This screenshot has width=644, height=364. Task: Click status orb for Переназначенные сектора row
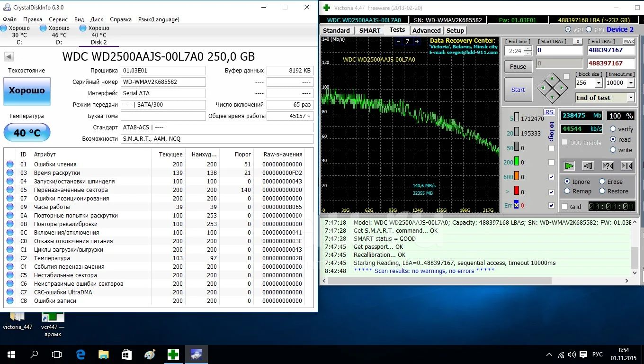(x=10, y=190)
